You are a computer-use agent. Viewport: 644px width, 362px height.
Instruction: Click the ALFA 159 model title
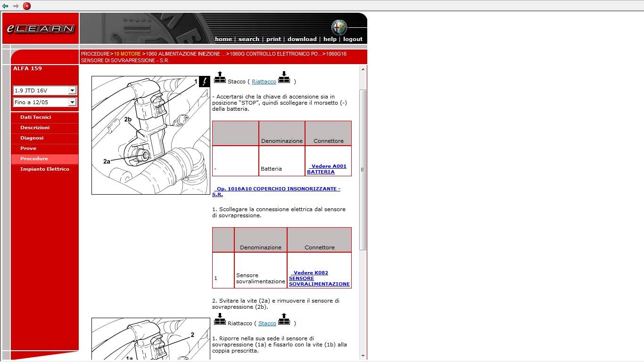[27, 68]
